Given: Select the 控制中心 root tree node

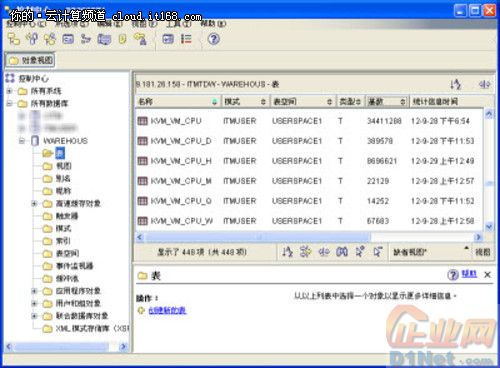Looking at the screenshot, I should point(33,79).
